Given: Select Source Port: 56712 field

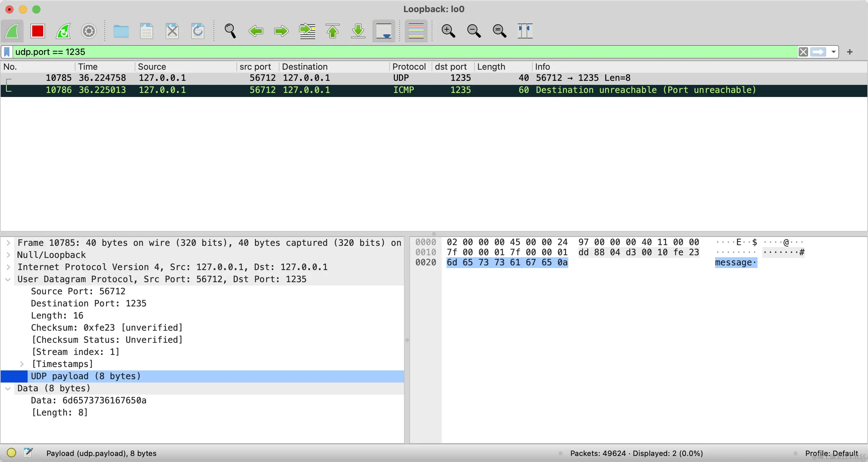Looking at the screenshot, I should (78, 292).
